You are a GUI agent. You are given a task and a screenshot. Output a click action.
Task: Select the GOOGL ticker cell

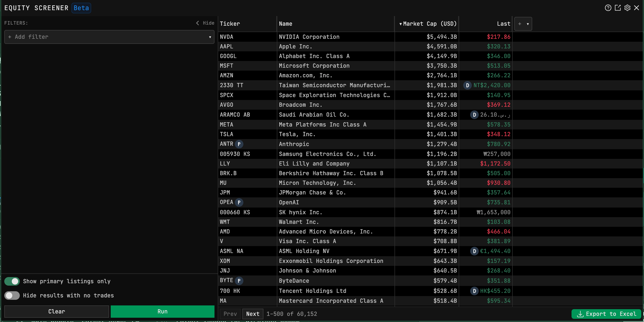[x=247, y=56]
